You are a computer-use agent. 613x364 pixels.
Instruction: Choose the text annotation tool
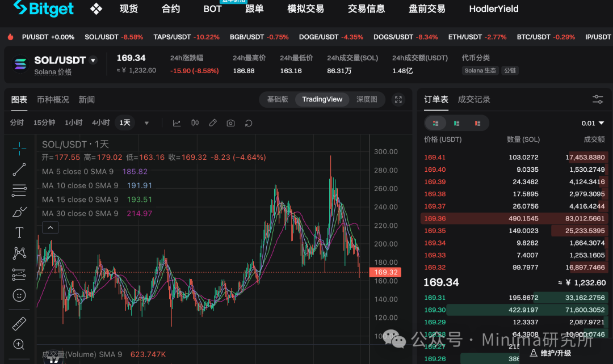(19, 232)
